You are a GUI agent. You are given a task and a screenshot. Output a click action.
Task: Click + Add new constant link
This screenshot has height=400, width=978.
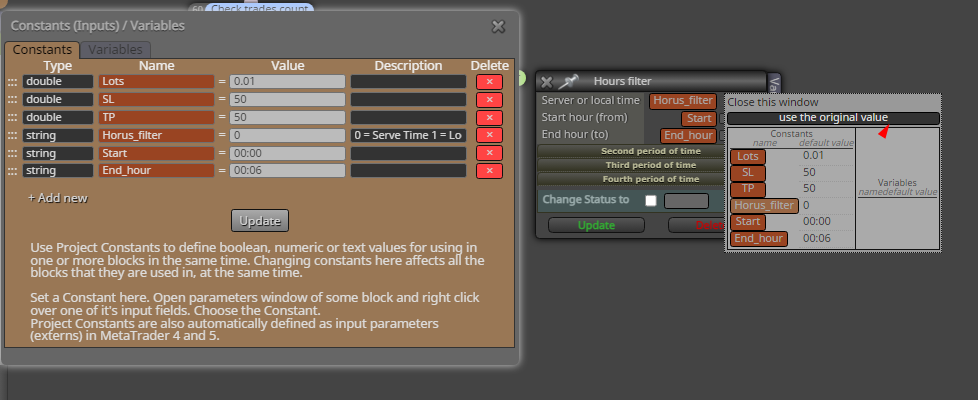[x=58, y=198]
